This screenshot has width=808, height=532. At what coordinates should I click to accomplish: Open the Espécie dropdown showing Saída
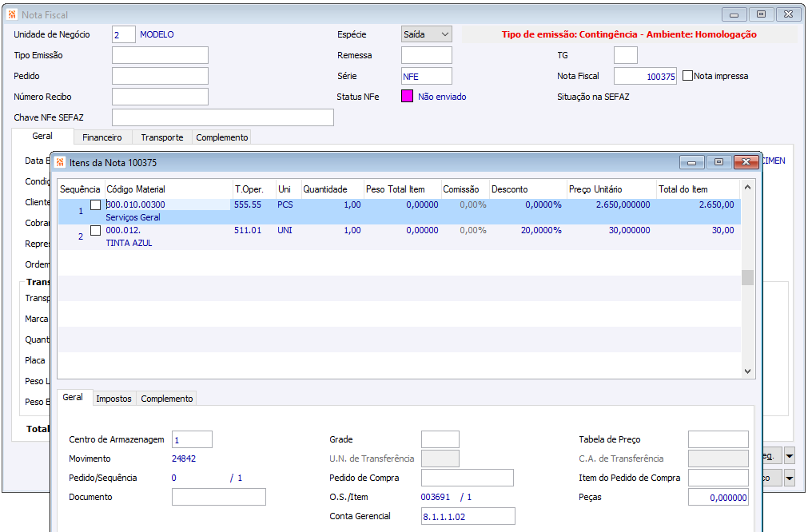426,34
